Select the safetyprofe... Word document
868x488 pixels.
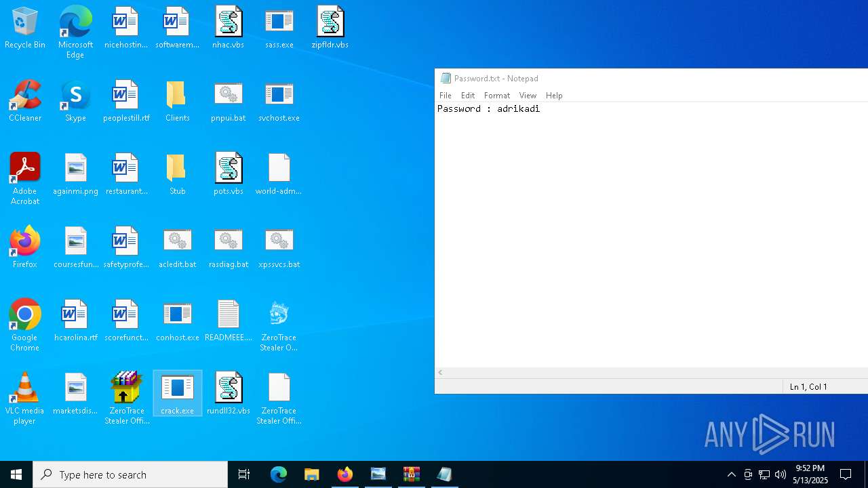click(x=126, y=248)
